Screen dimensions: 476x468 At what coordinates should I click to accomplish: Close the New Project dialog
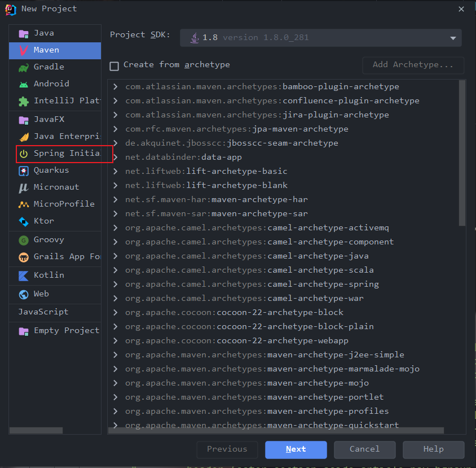point(461,9)
